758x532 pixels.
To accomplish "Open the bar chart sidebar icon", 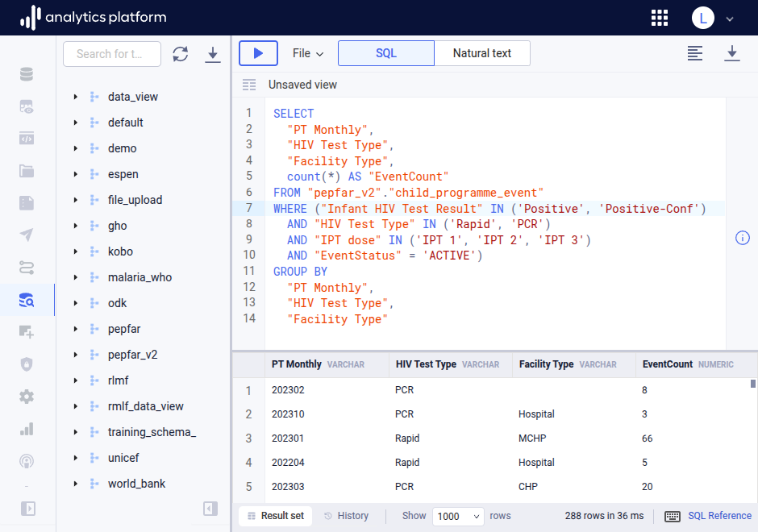I will [x=27, y=429].
